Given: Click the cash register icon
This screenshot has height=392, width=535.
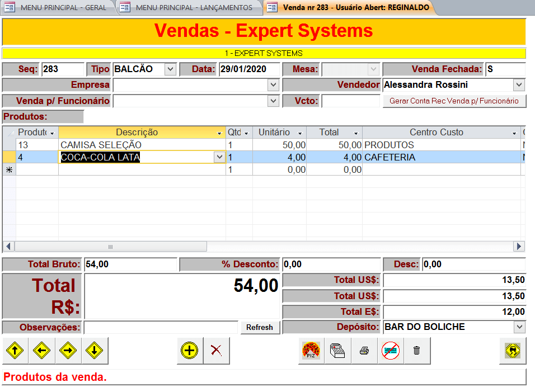Looking at the screenshot, I should pos(337,351).
